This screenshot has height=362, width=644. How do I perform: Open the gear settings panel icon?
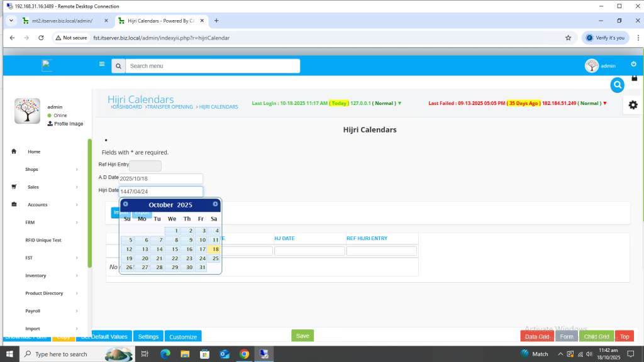pos(633,105)
